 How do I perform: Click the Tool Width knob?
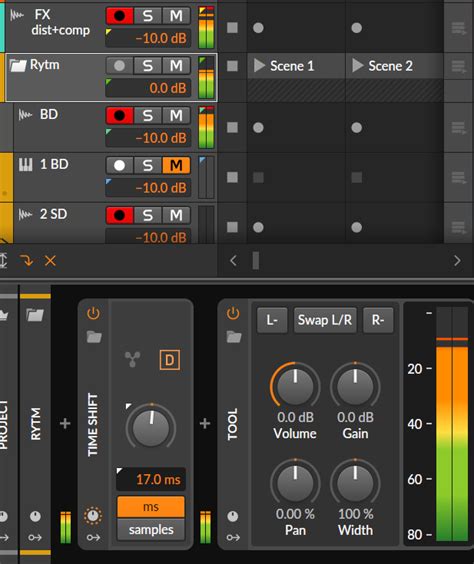point(355,483)
